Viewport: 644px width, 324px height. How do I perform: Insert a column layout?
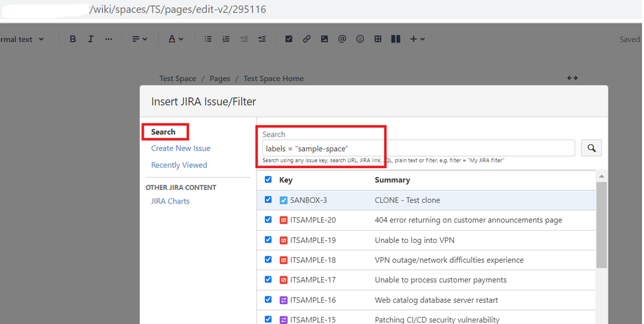pos(396,39)
